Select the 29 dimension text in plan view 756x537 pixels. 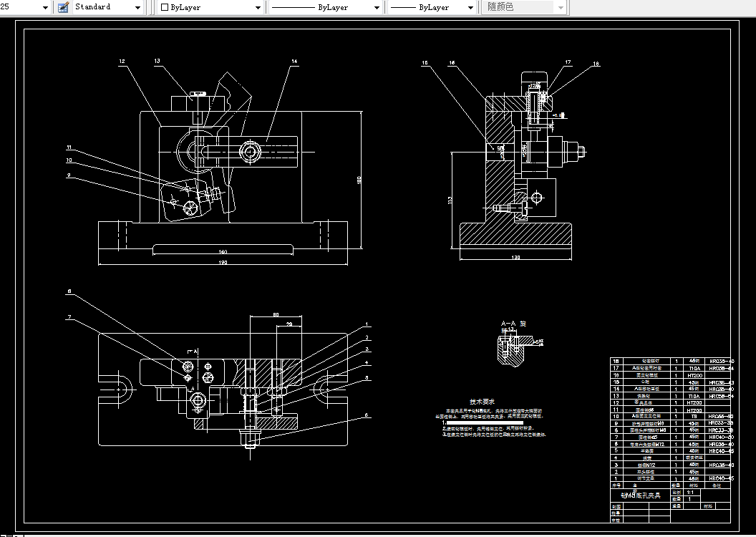pyautogui.click(x=289, y=324)
